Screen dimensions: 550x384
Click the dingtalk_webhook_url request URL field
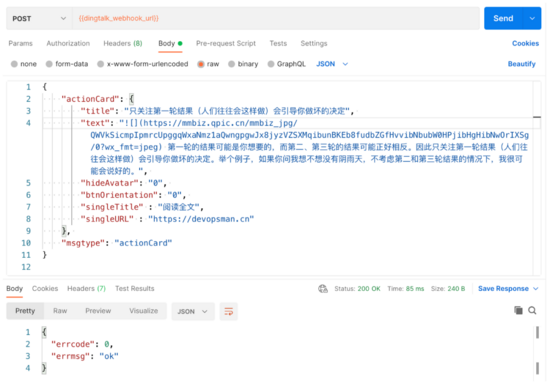[x=276, y=18]
